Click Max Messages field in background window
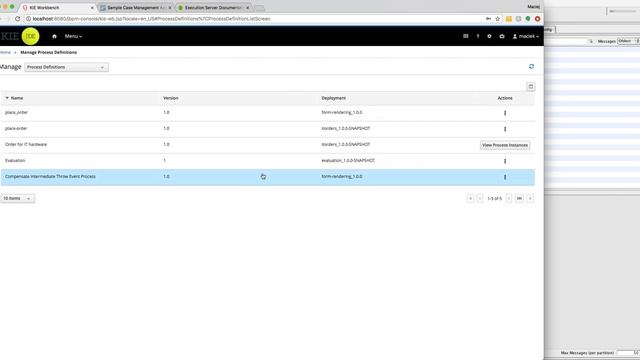Image resolution: width=640 pixels, height=360 pixels. point(628,353)
